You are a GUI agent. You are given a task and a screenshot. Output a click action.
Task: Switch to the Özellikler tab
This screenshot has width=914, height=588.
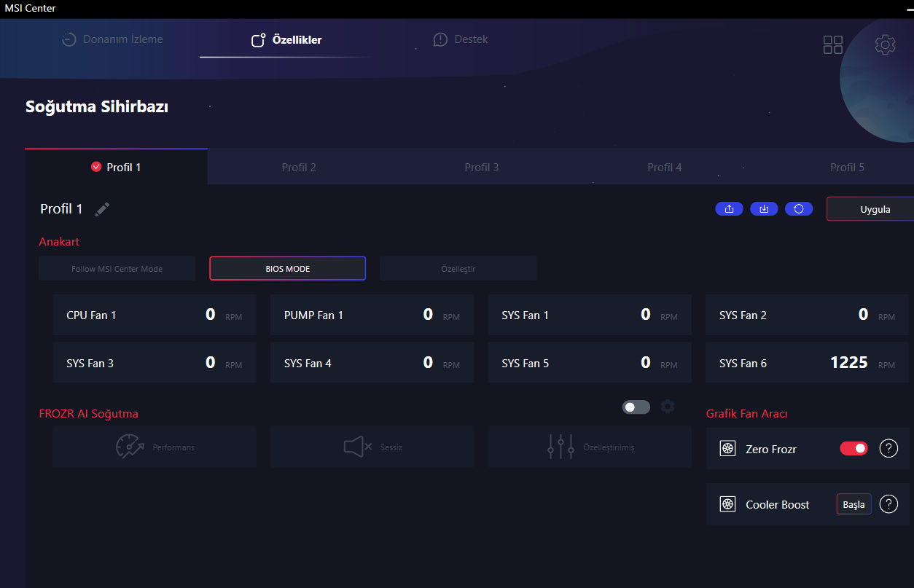coord(286,40)
